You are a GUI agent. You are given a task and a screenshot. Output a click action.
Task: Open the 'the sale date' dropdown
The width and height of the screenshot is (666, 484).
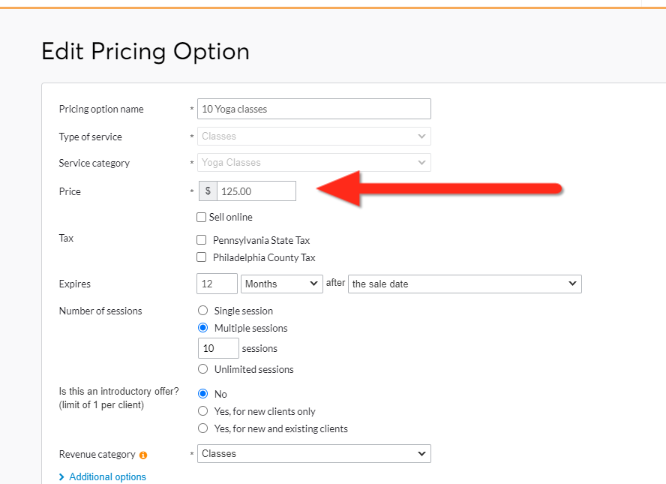point(465,284)
